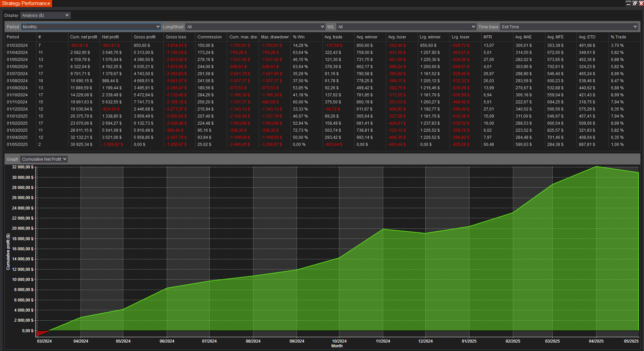Select the 01/04/2024 period row
This screenshot has width=644, height=351.
pyautogui.click(x=322, y=53)
